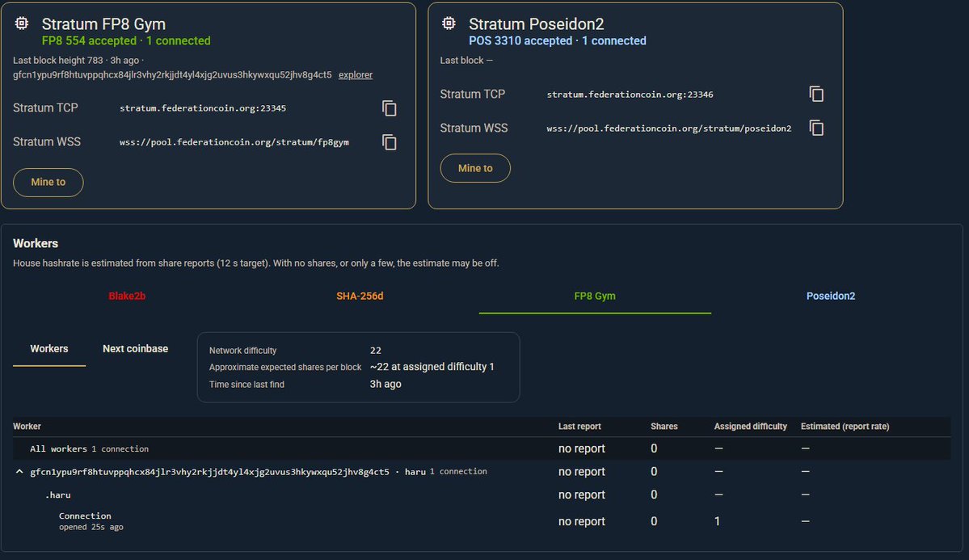Open the explorer link for last block
The width and height of the screenshot is (969, 560).
(x=356, y=75)
